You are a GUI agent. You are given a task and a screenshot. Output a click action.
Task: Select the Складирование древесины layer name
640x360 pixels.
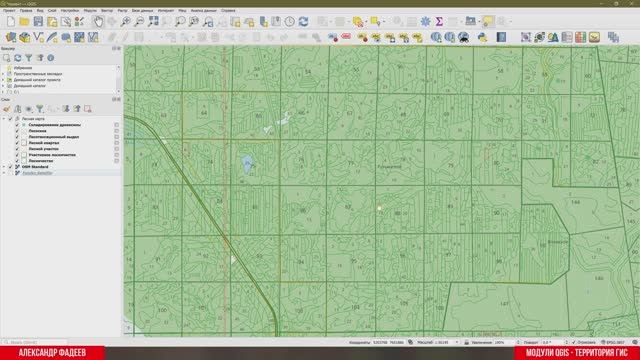(55, 125)
